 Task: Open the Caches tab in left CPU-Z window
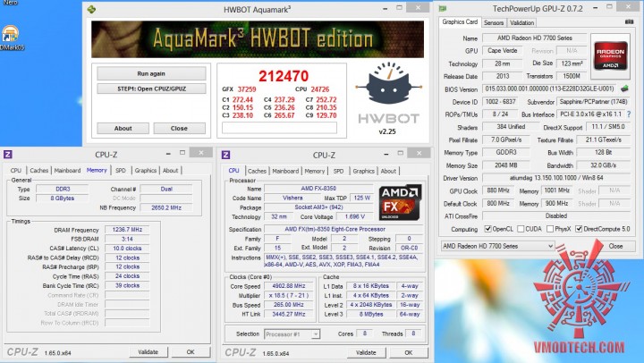[39, 171]
